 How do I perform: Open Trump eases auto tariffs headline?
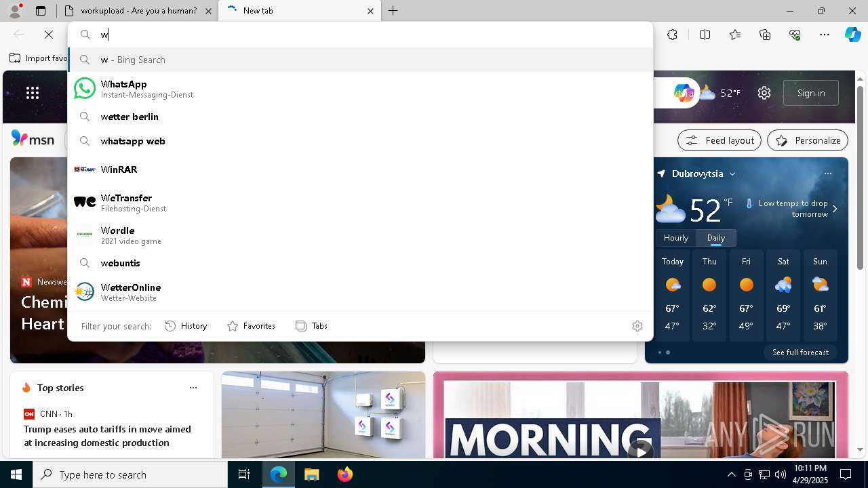point(107,436)
